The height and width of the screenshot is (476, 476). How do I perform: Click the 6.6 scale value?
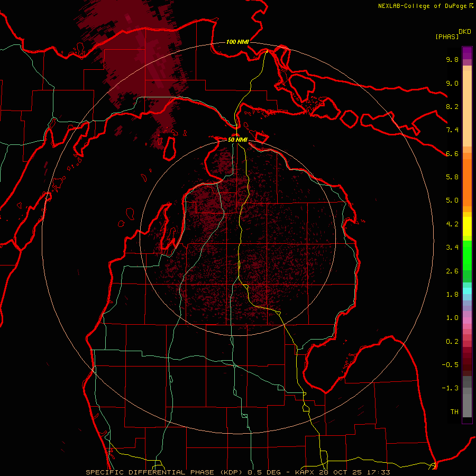pyautogui.click(x=452, y=153)
